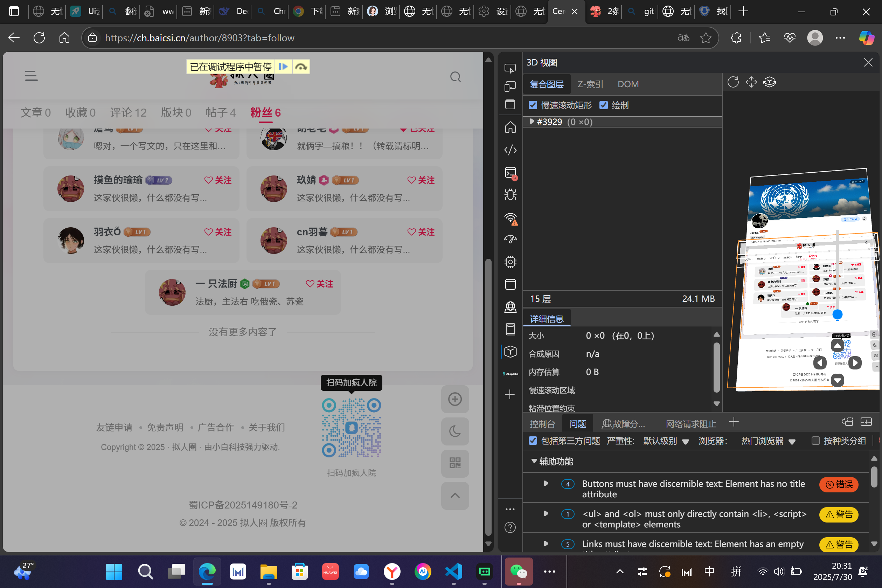Select the inspect element tool in DevTools
The width and height of the screenshot is (882, 588).
pyautogui.click(x=510, y=68)
